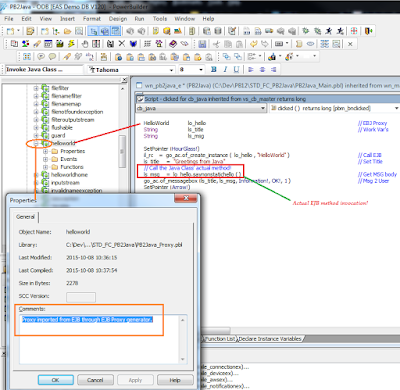Click the purple book help icon
Screen dimensions: 400x390
coord(173,44)
